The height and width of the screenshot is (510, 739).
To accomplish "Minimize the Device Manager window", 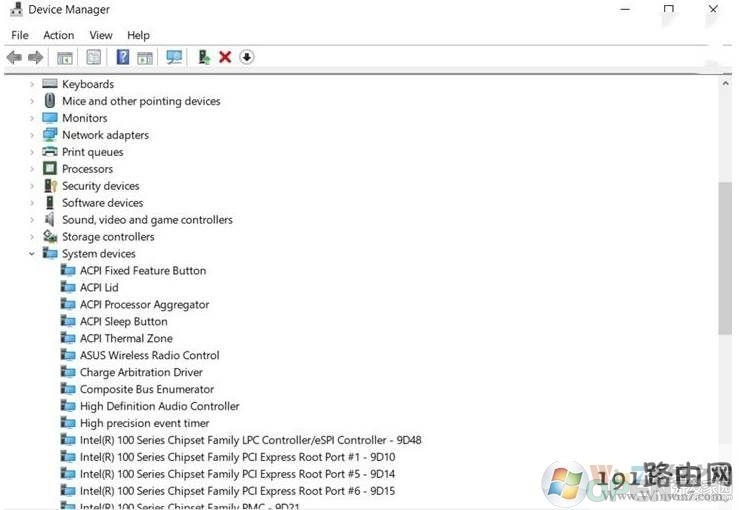I will click(625, 9).
